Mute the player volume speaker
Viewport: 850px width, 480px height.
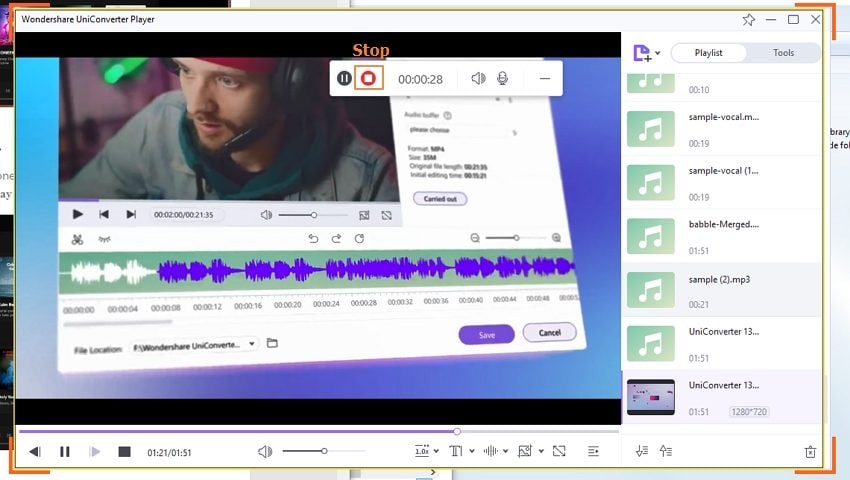click(265, 451)
